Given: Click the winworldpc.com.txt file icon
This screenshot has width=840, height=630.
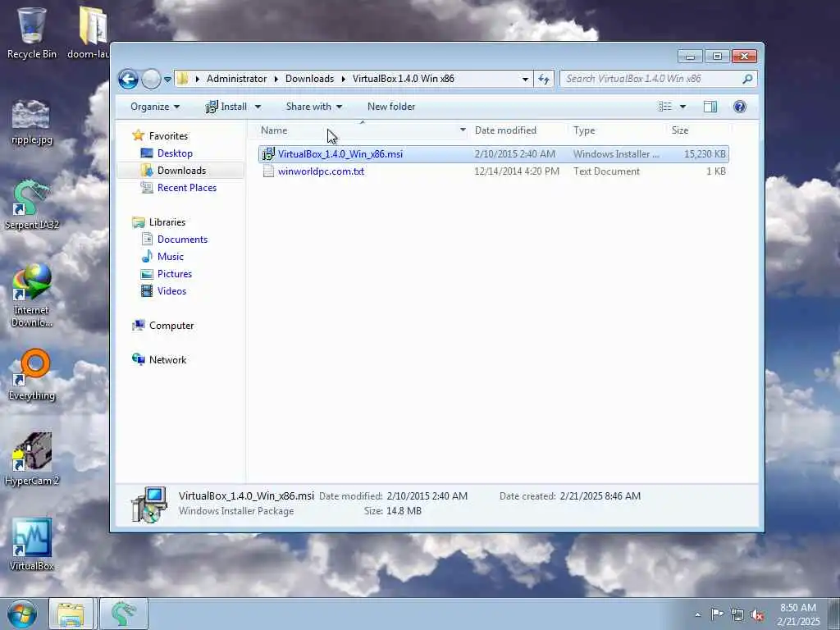Looking at the screenshot, I should point(268,171).
